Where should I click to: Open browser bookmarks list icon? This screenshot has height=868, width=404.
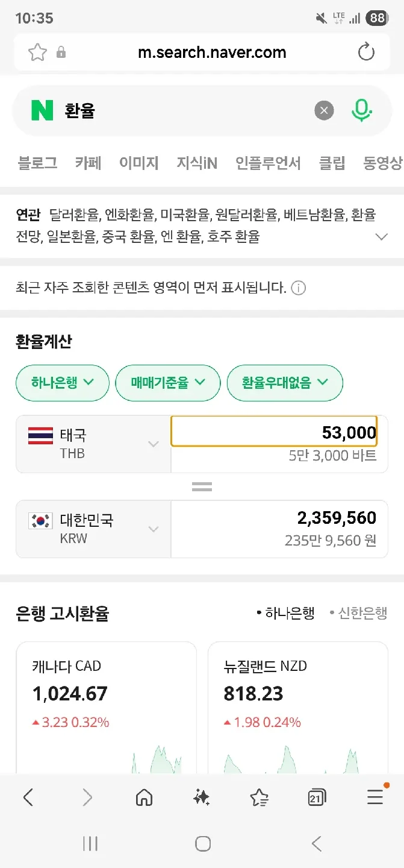pos(259,797)
